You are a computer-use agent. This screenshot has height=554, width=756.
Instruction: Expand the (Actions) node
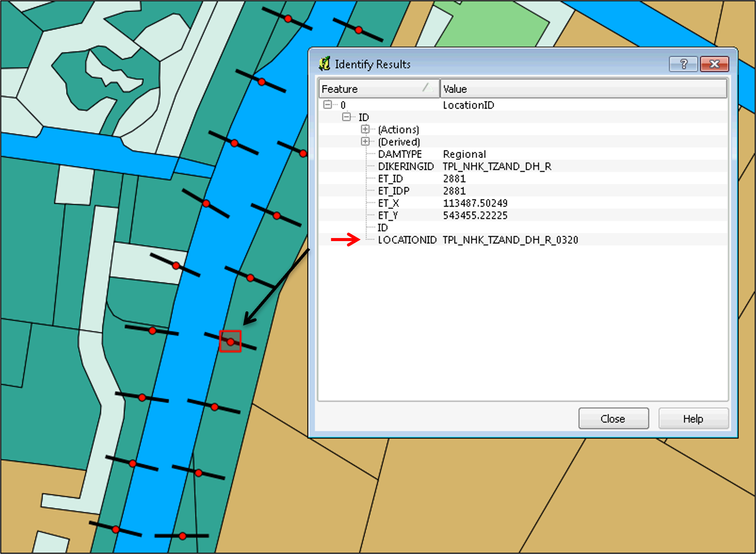click(x=365, y=129)
